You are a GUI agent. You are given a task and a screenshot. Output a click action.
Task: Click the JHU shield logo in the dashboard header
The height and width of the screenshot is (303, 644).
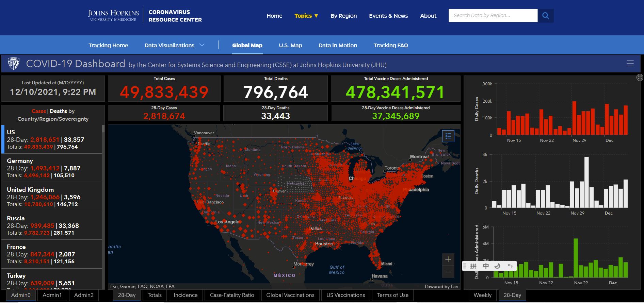pyautogui.click(x=14, y=64)
